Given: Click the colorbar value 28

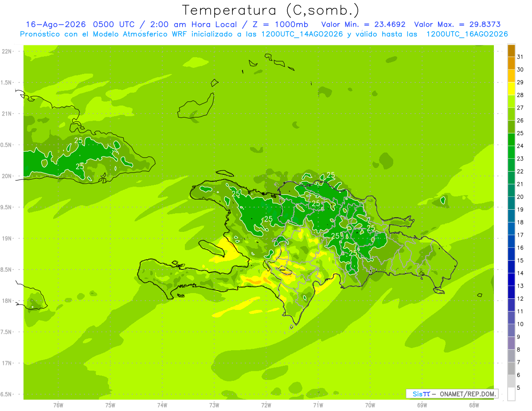Looking at the screenshot, I should [x=520, y=95].
